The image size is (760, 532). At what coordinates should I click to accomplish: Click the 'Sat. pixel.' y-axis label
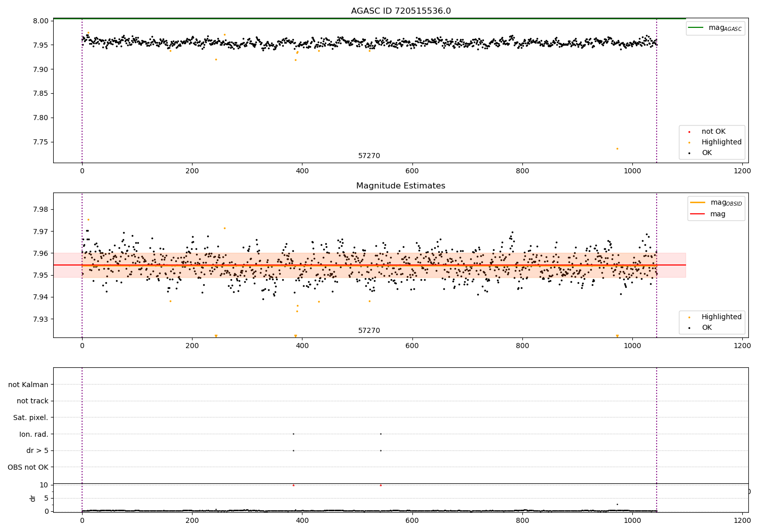[31, 417]
